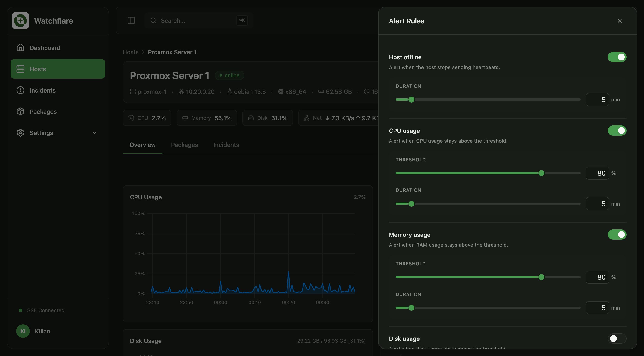This screenshot has width=644, height=356.
Task: Disable the CPU usage alert toggle
Action: tap(617, 131)
